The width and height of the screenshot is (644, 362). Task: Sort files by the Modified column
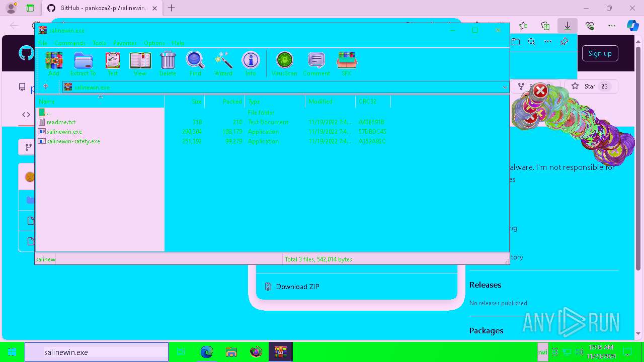(x=330, y=102)
